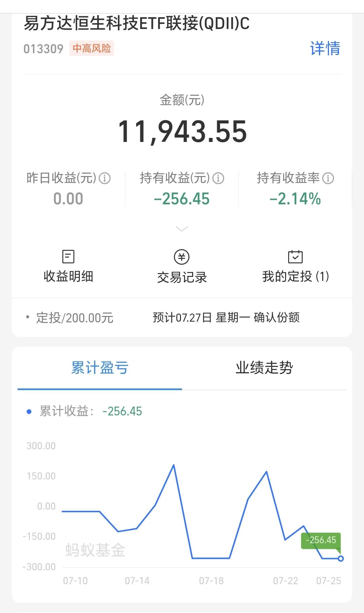Tap the 300.00 y-axis label

click(x=41, y=446)
